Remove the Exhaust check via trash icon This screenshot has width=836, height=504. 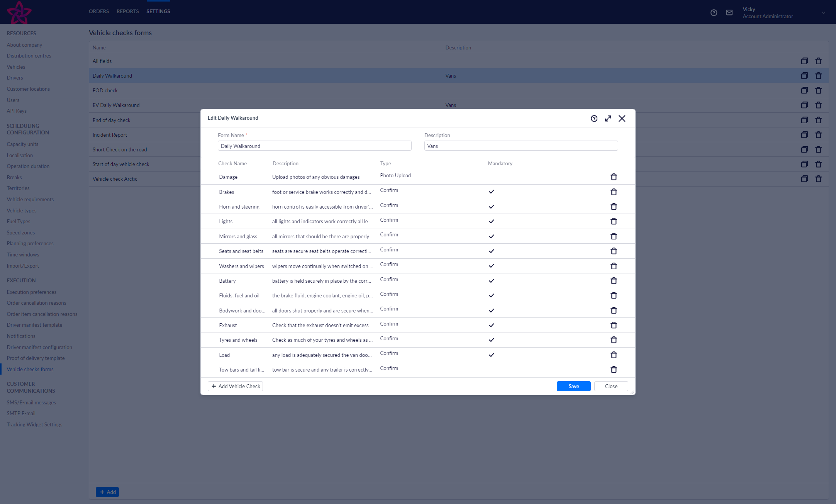tap(614, 325)
